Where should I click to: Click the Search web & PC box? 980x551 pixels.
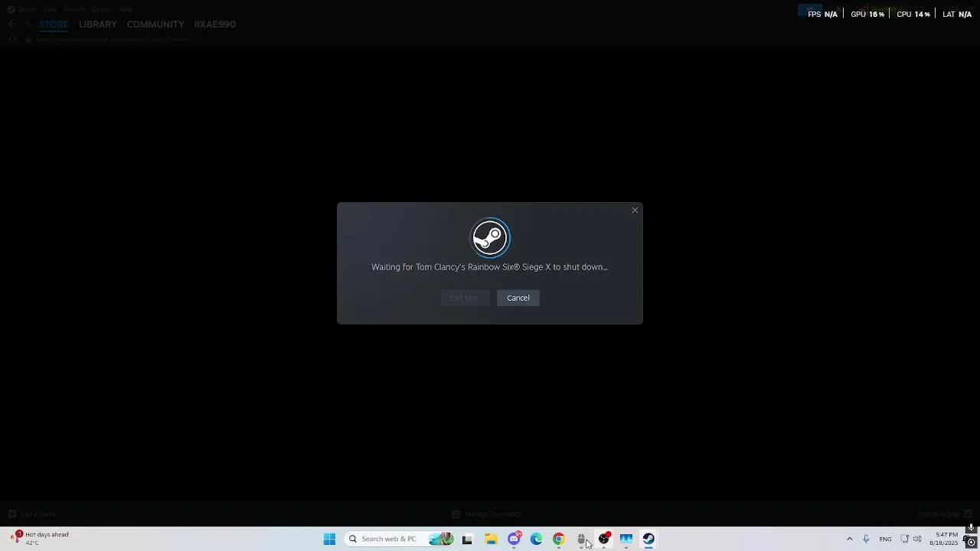click(398, 539)
